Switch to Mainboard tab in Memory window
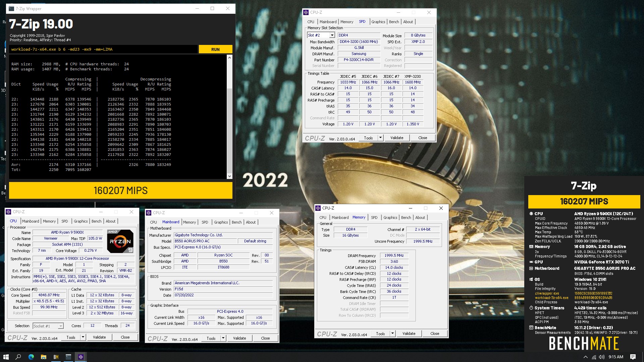Image resolution: width=644 pixels, height=362 pixels. [x=340, y=218]
